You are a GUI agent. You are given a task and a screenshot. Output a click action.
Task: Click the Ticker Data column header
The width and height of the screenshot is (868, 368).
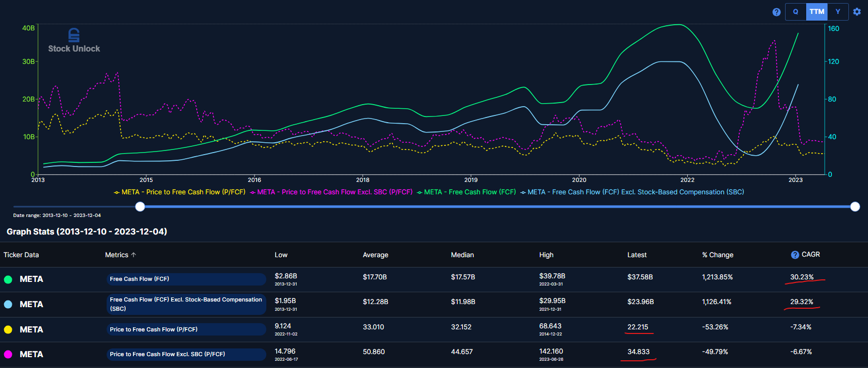click(x=21, y=255)
